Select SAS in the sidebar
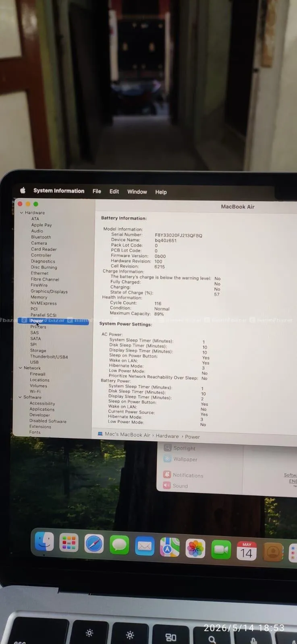The height and width of the screenshot is (644, 297). click(x=35, y=332)
